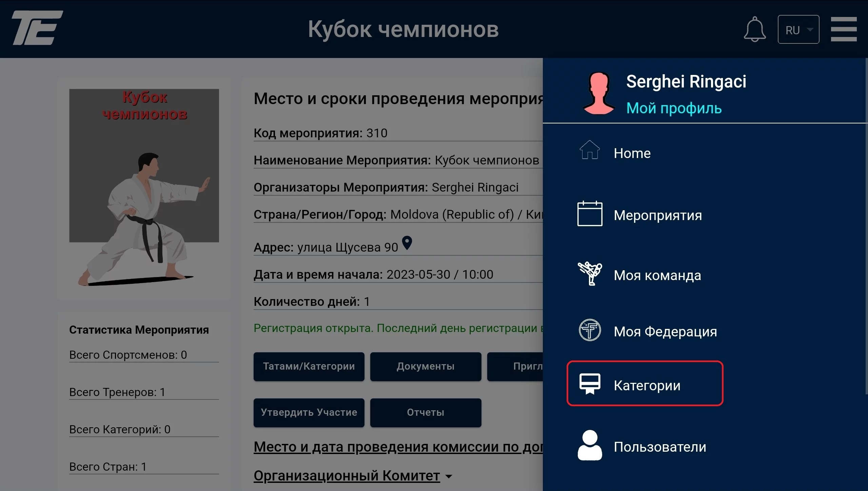This screenshot has width=868, height=491.
Task: Click the TE logo in the header
Action: click(38, 28)
